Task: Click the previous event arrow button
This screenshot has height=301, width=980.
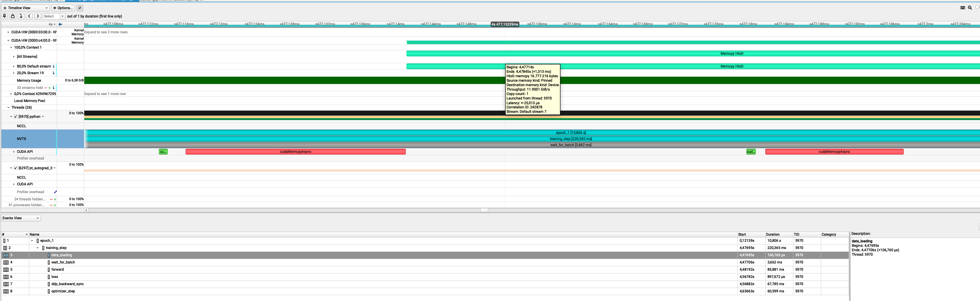Action: 29,16
